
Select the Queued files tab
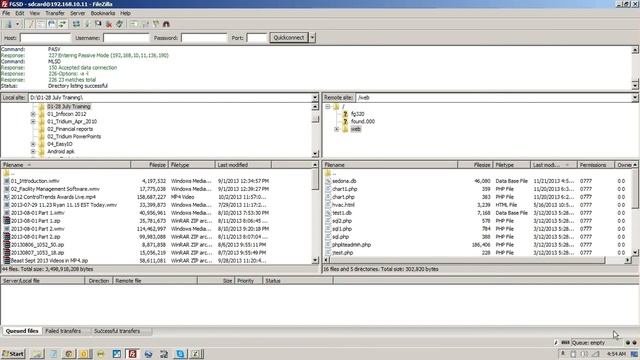point(22,331)
